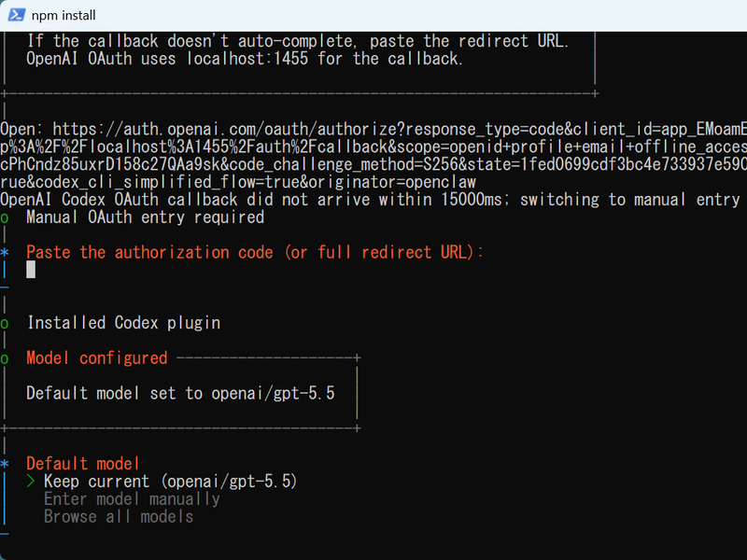Click the npm install window title
Screen dimensions: 747x560
tap(63, 15)
